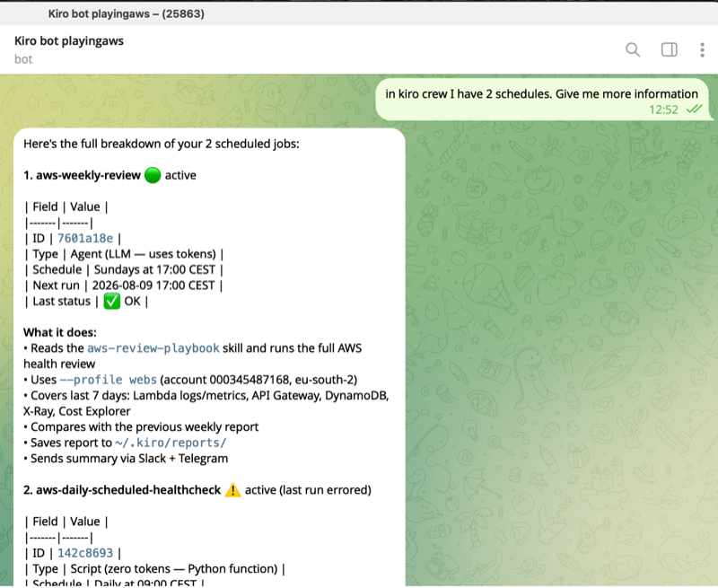
Task: Click the aws-review-playbook code text
Action: pos(153,348)
